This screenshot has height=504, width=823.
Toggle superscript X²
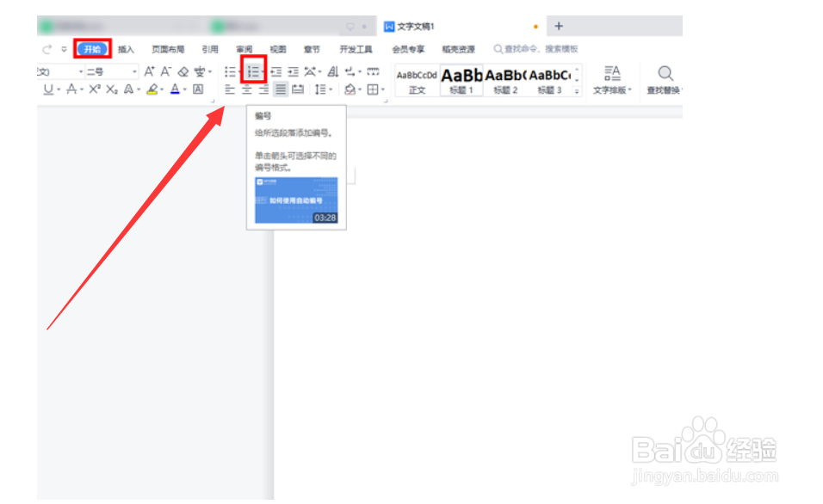pos(95,89)
